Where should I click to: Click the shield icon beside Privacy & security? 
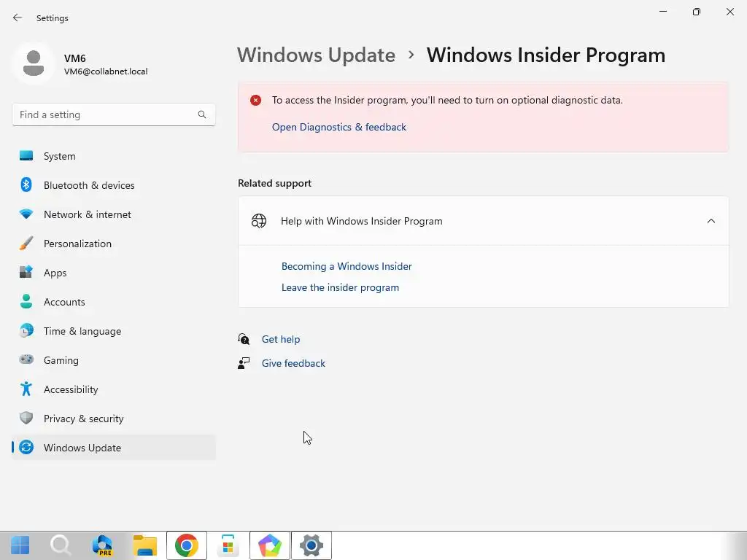(x=26, y=418)
